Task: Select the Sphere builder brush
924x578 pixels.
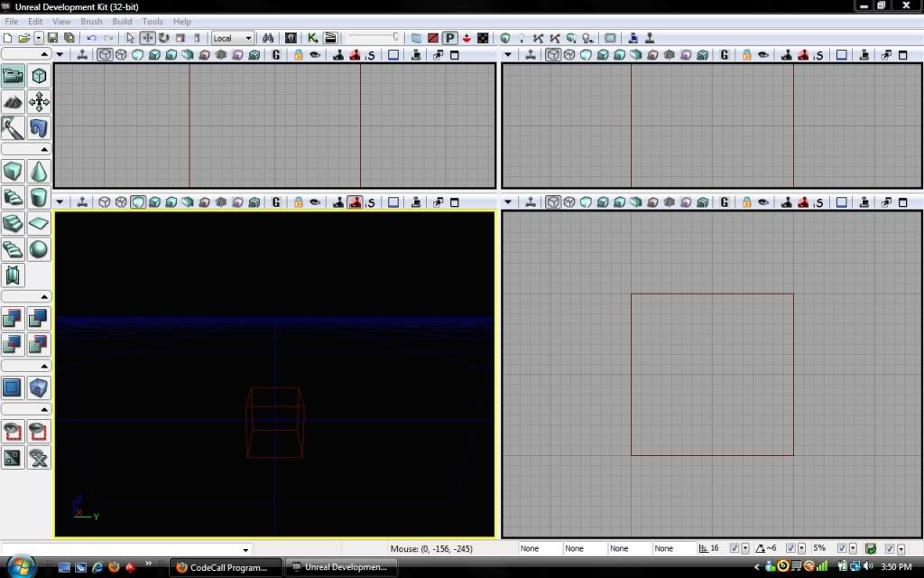Action: click(39, 249)
